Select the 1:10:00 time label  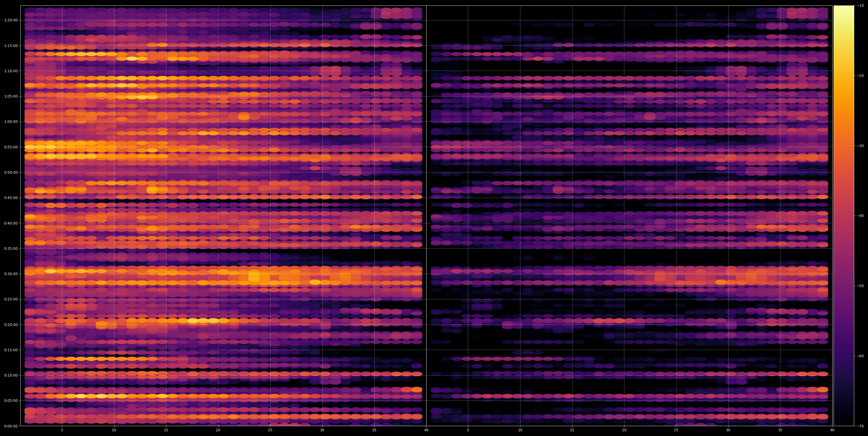11,71
